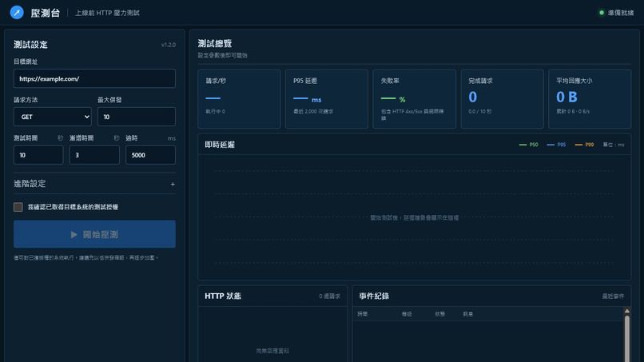
Task: Toggle the P95 legend entry
Action: tap(556, 145)
